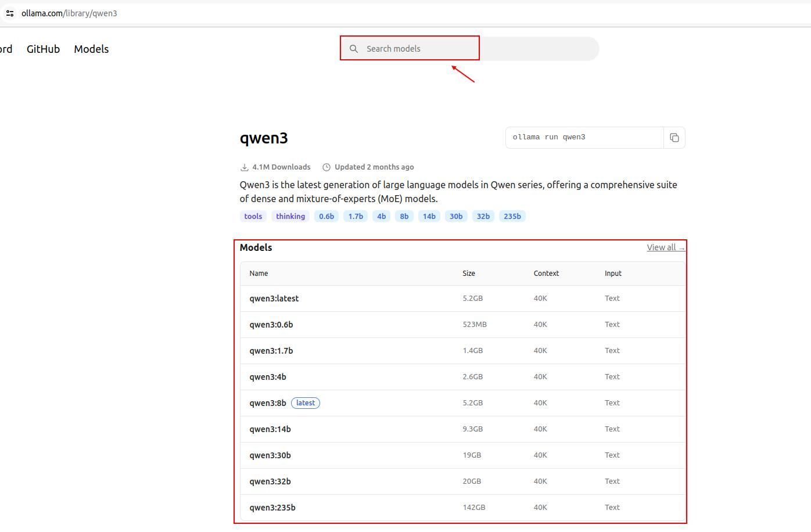811x532 pixels.
Task: Click the 4.1M Downloads text
Action: (281, 167)
